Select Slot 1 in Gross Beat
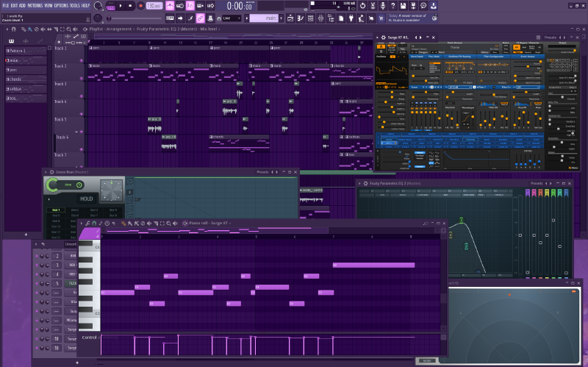Screen dimensions: 588x367 coord(55,210)
